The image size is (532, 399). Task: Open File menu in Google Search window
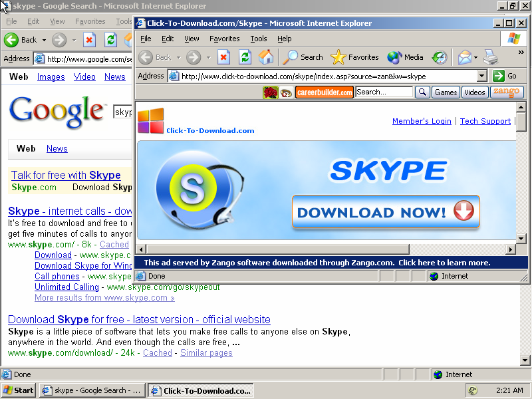(x=11, y=21)
